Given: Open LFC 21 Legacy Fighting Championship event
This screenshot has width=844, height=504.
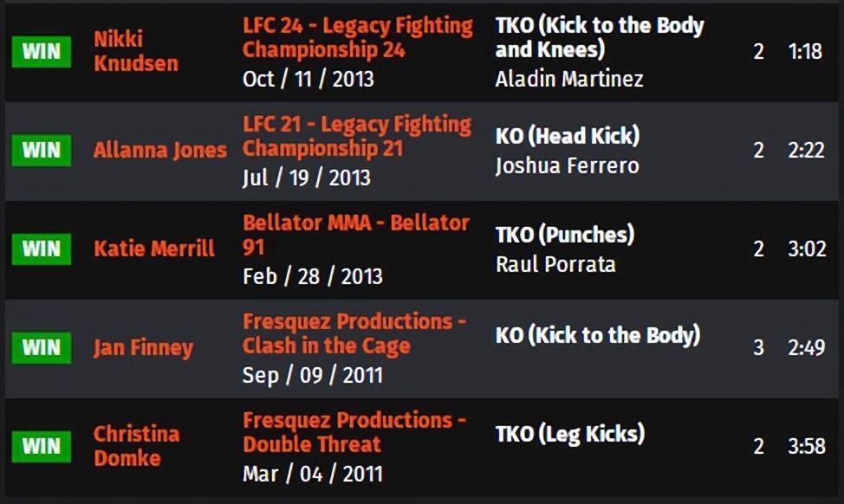Looking at the screenshot, I should click(356, 136).
